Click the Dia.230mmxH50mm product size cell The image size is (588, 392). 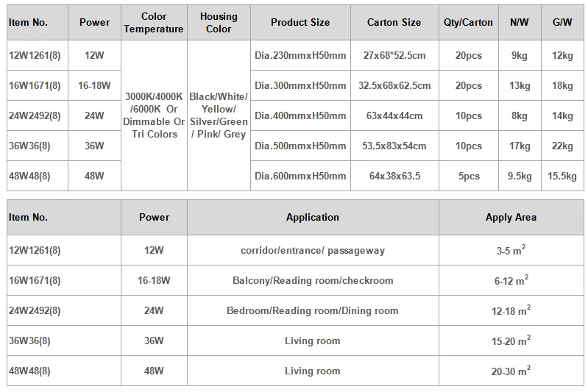click(300, 56)
